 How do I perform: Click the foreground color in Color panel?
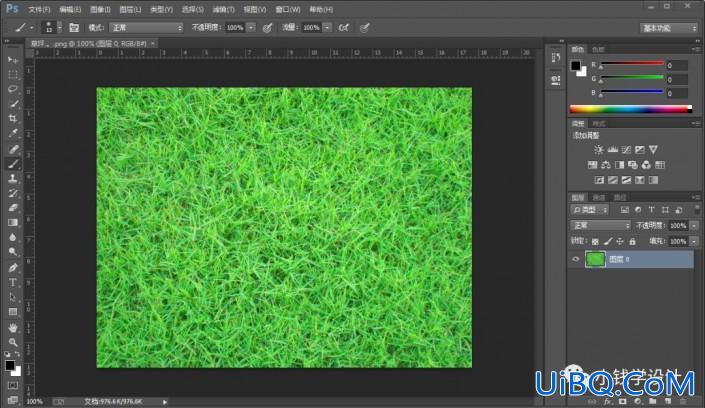click(576, 66)
